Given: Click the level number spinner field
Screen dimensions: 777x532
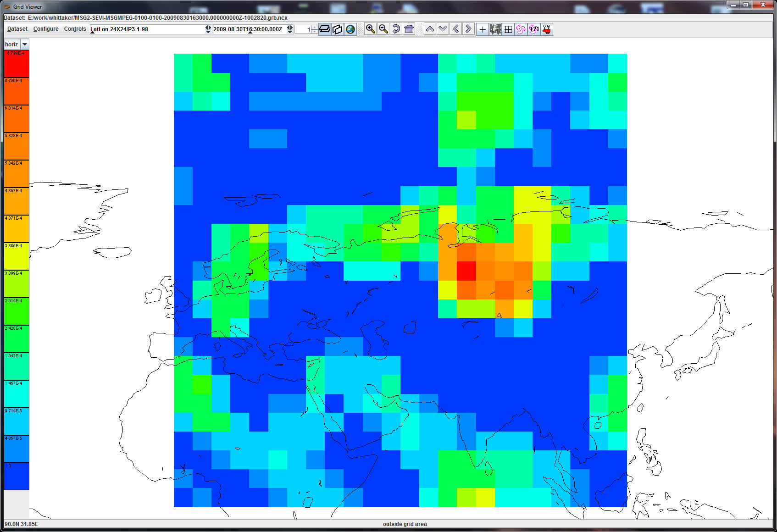Looking at the screenshot, I should [x=303, y=29].
